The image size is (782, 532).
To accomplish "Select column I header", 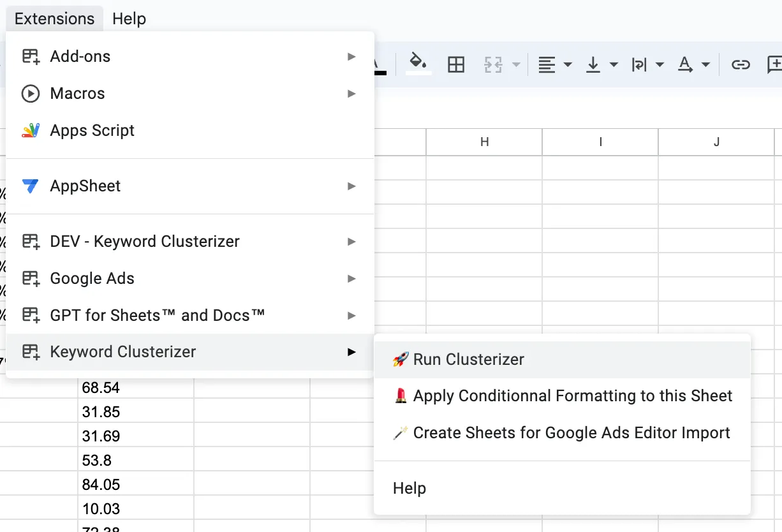I will (x=600, y=142).
